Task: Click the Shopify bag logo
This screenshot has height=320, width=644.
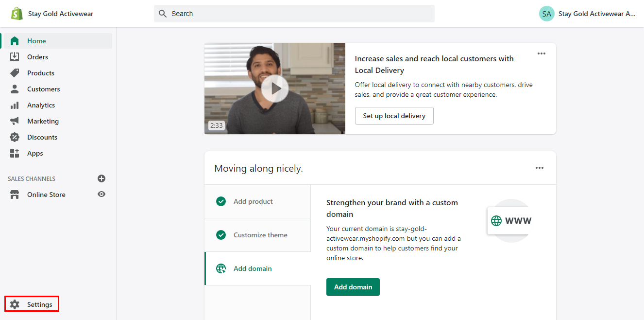Action: (x=17, y=14)
